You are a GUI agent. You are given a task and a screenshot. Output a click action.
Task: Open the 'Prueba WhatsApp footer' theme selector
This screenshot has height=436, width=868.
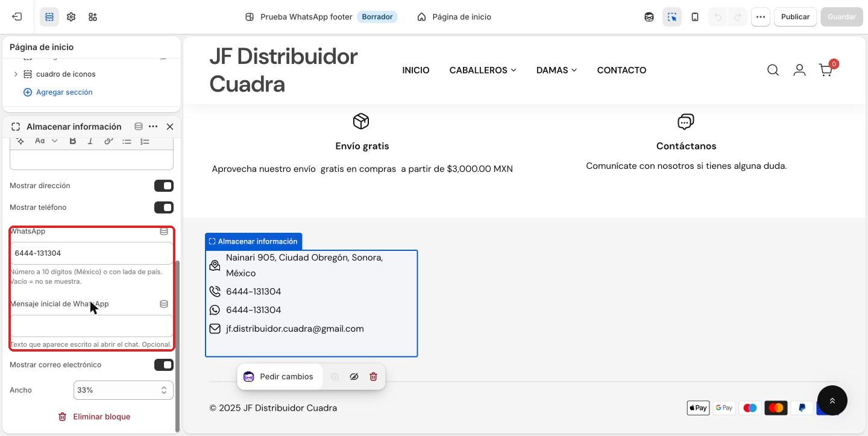pyautogui.click(x=320, y=17)
